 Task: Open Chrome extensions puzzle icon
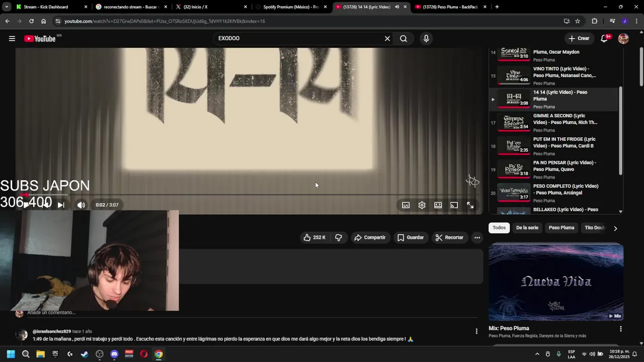595,21
